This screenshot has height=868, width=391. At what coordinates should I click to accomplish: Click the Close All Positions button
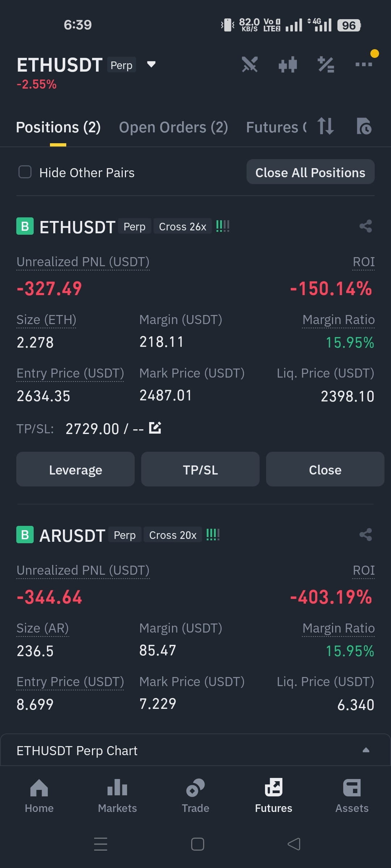pyautogui.click(x=310, y=172)
